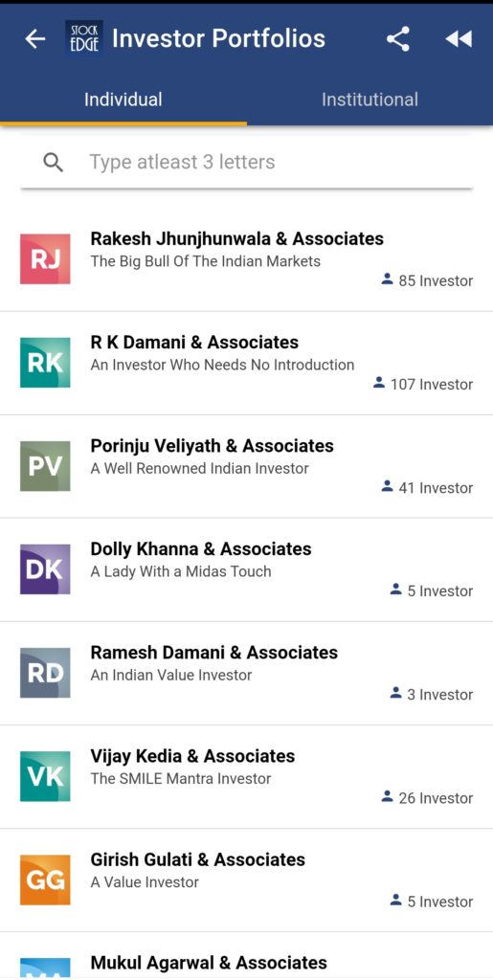This screenshot has width=493, height=980.
Task: Tap the back arrow icon
Action: [35, 38]
